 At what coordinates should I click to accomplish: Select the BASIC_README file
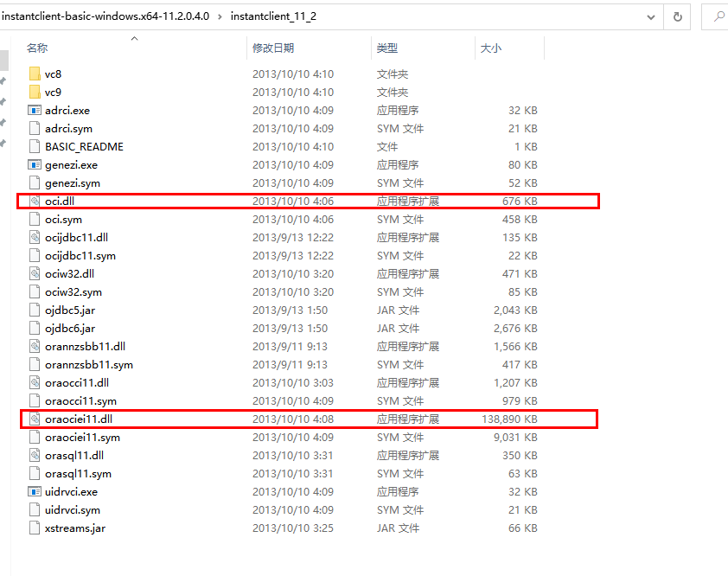click(x=82, y=146)
